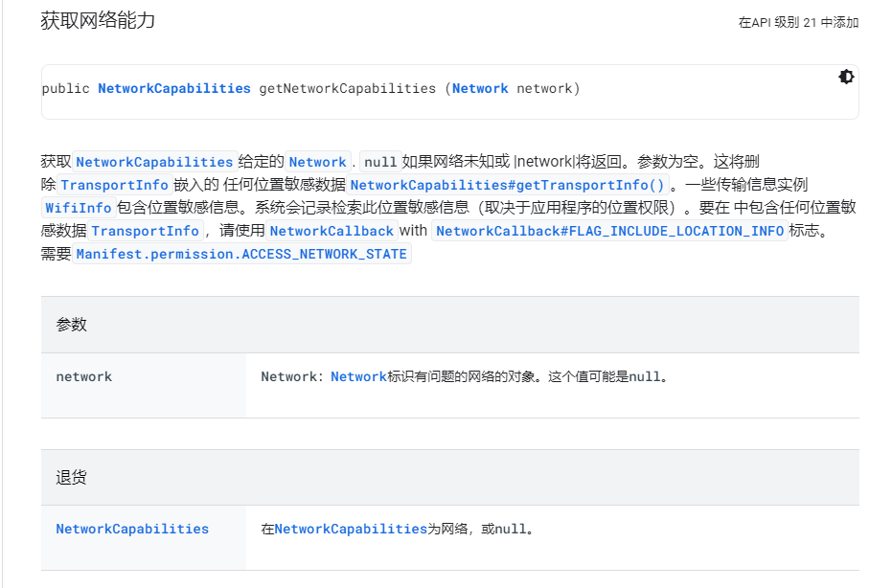Click NetworkCapabilities return type in method signature
Screen dimensions: 892x588
tap(173, 88)
